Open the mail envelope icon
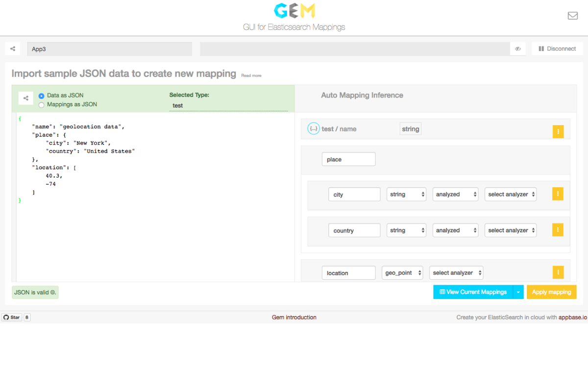Viewport: 588px width, 368px height. pos(572,16)
